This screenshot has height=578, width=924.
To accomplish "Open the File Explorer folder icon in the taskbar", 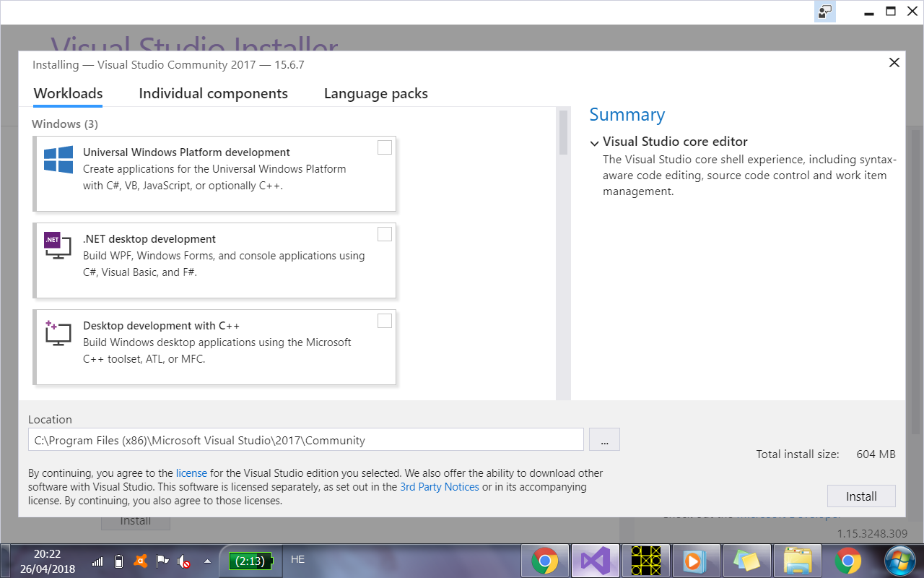I will pos(798,561).
